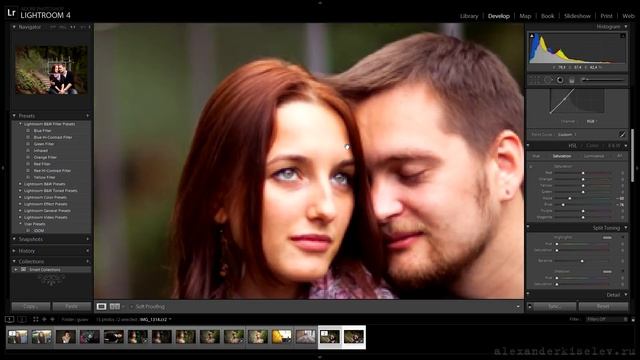Open the Map module
The height and width of the screenshot is (360, 640).
click(x=525, y=16)
